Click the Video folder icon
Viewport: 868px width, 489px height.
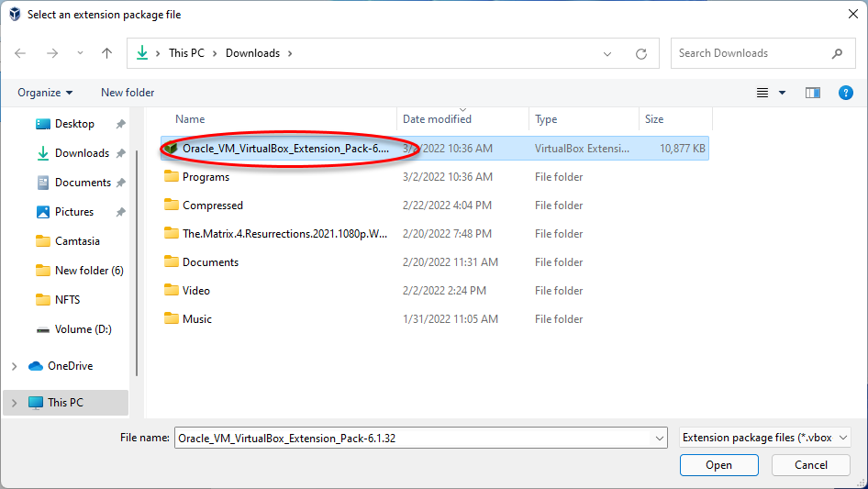[172, 290]
